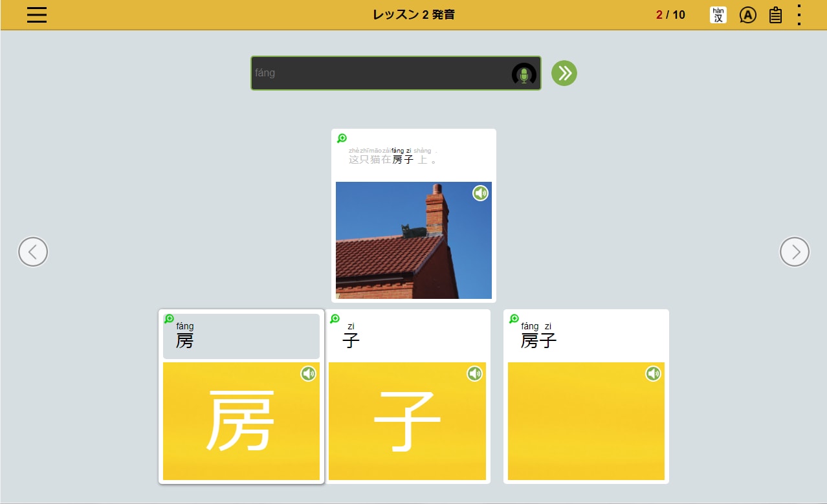The image size is (827, 504).
Task: Click the hàn/汉 pinyin display icon
Action: [718, 14]
